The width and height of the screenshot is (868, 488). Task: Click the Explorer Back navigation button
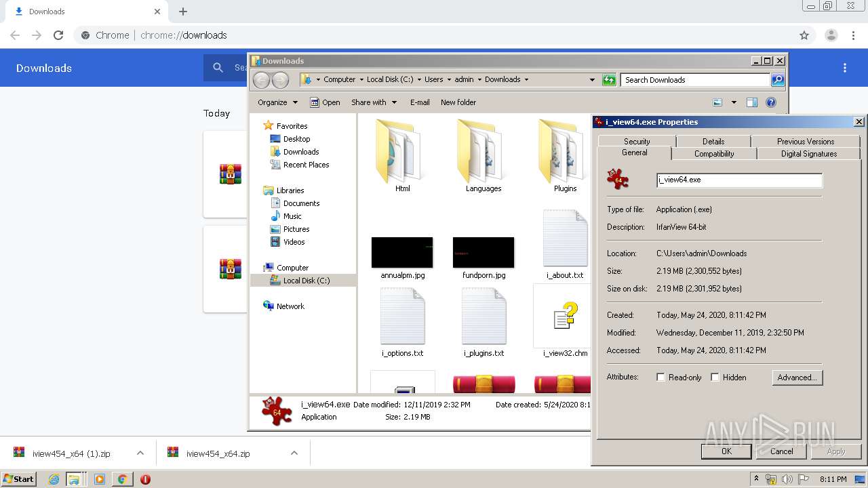tap(261, 80)
